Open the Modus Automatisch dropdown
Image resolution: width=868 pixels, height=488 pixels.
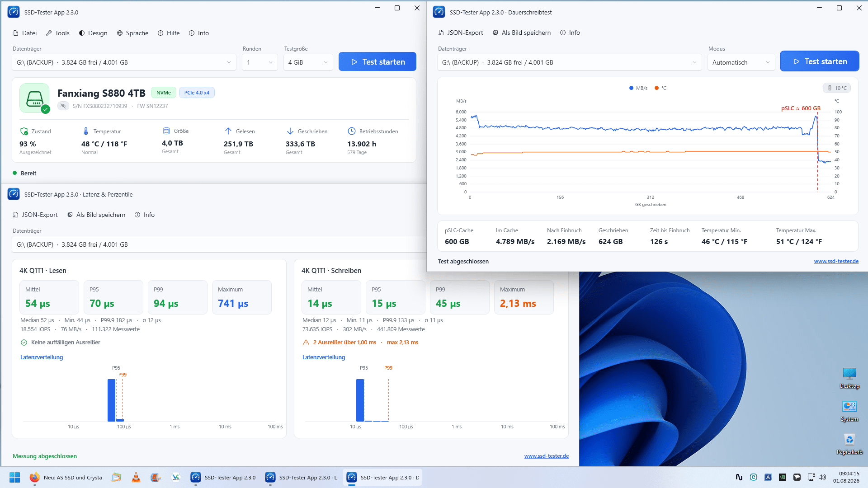[x=741, y=62]
